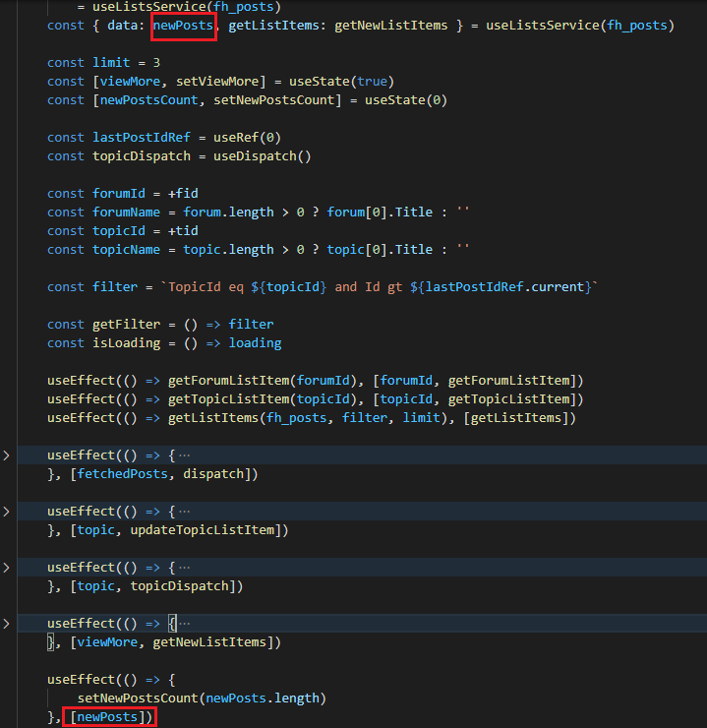Click the isLoading arrow function name
707x728 pixels.
[x=123, y=343]
